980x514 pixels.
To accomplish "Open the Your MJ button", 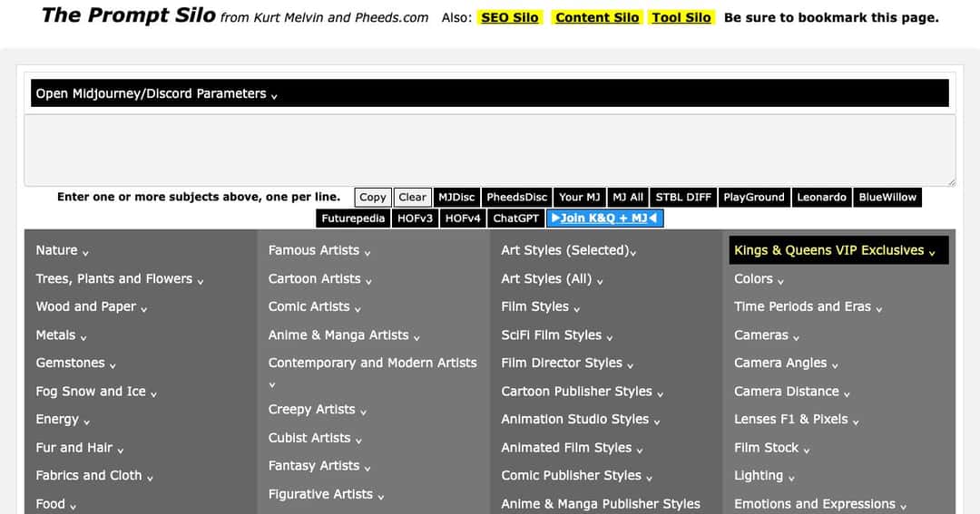I will click(x=579, y=198).
